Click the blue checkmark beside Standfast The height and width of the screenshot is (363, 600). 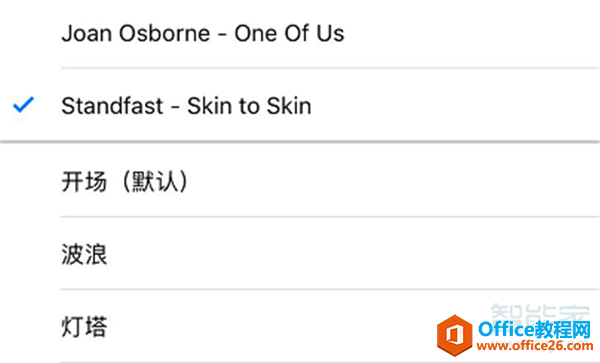23,105
